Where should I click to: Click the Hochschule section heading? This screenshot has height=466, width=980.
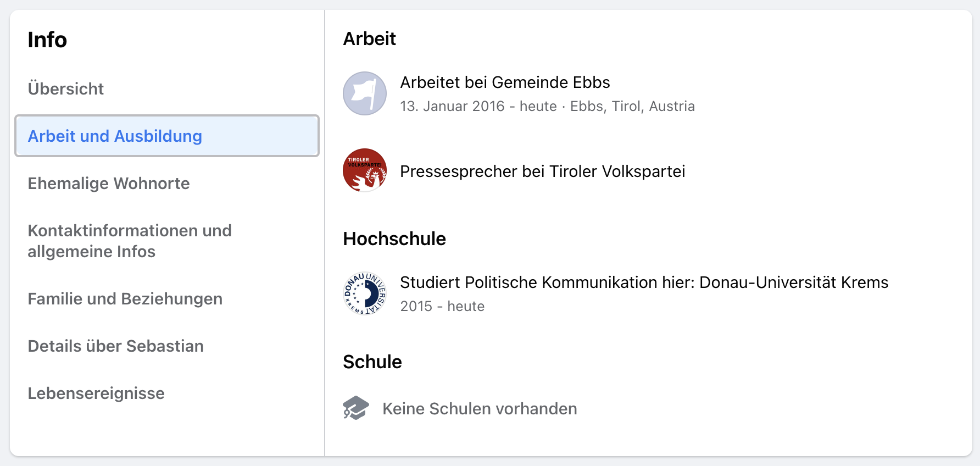(x=394, y=239)
